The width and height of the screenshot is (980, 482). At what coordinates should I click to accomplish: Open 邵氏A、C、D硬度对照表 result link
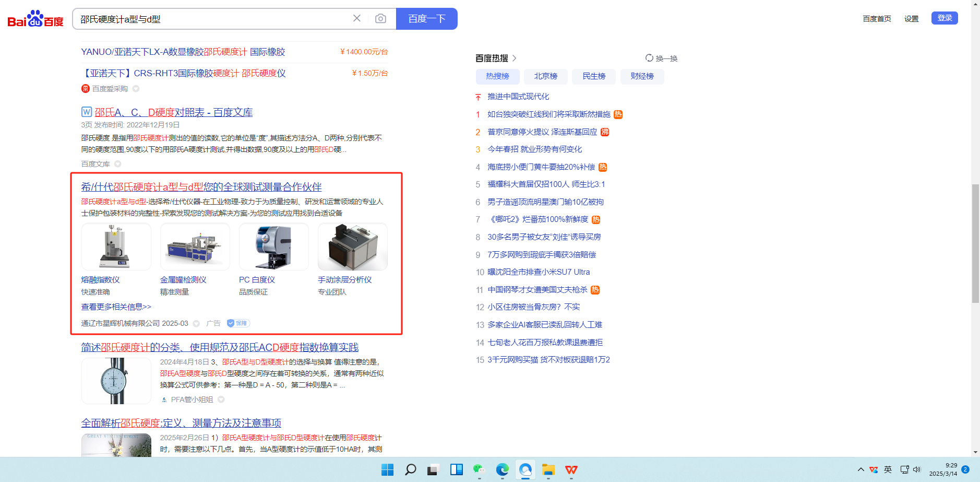pyautogui.click(x=173, y=112)
